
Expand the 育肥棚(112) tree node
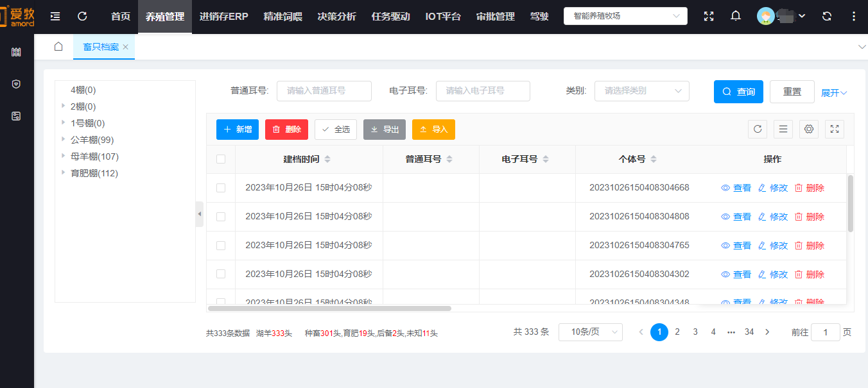(x=63, y=173)
